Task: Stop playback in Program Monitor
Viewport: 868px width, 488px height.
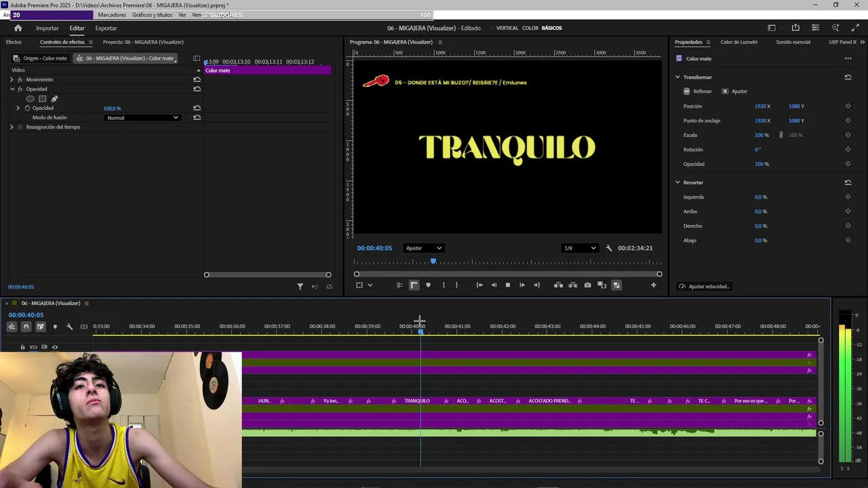Action: [x=507, y=285]
